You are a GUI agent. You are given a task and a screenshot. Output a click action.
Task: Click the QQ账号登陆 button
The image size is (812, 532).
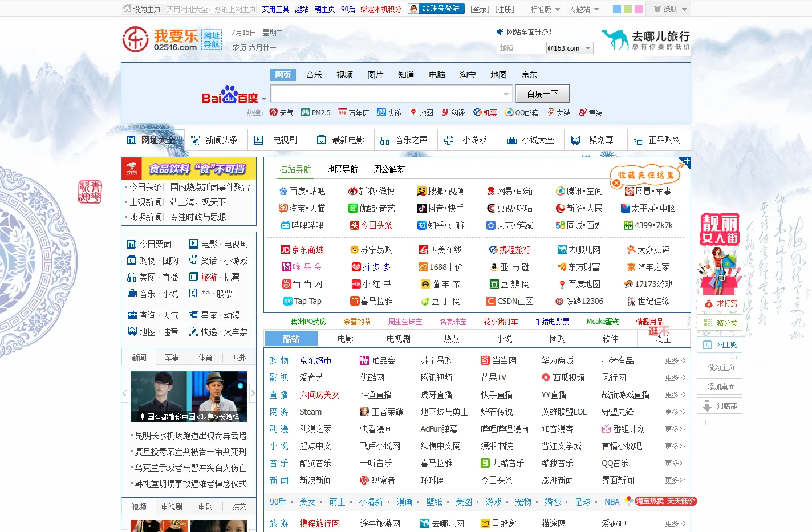coord(436,9)
